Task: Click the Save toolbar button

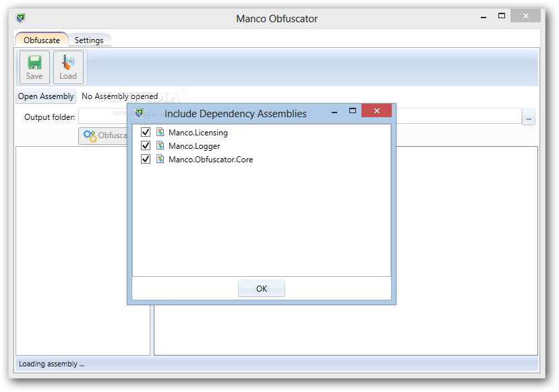Action: 34,67
